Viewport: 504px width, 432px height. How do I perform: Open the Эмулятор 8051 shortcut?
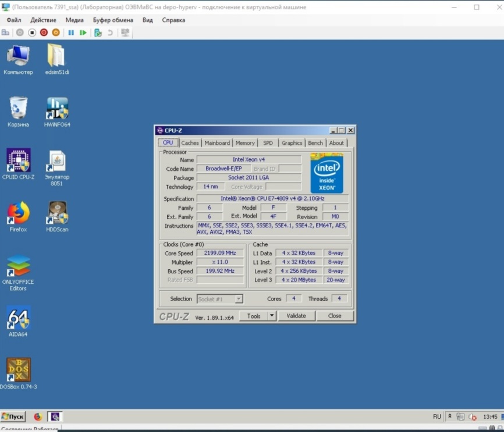57,167
